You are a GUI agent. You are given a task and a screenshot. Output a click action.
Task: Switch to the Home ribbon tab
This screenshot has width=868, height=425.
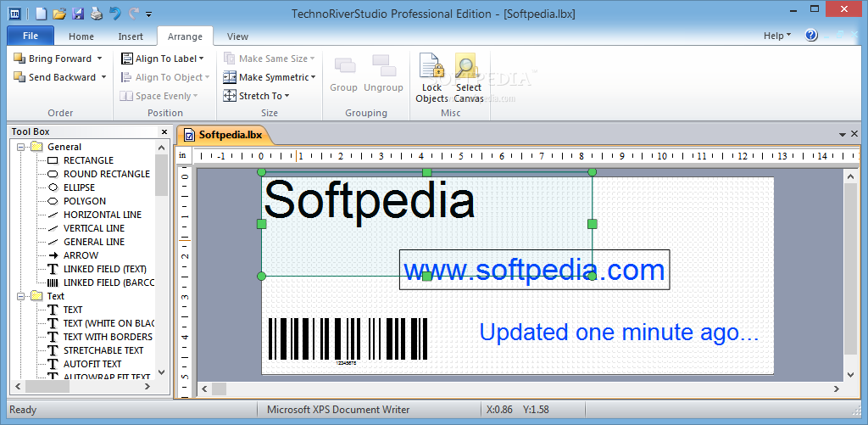tap(81, 36)
